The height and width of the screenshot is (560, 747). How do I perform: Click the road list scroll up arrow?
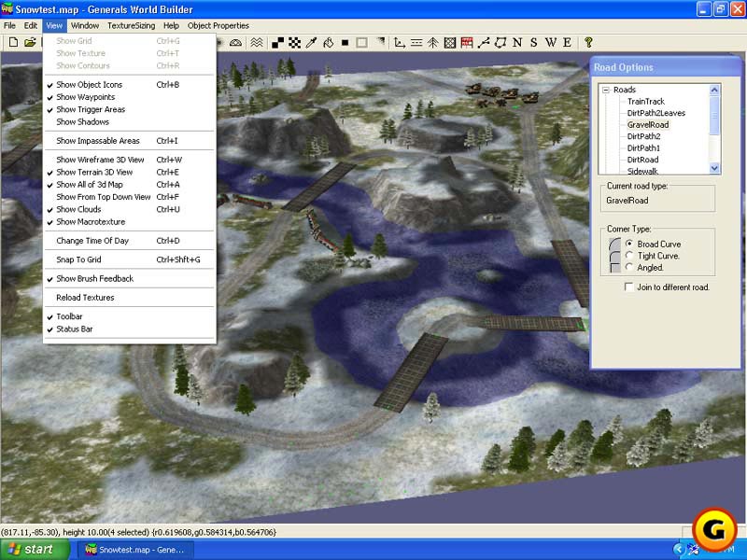[x=714, y=90]
